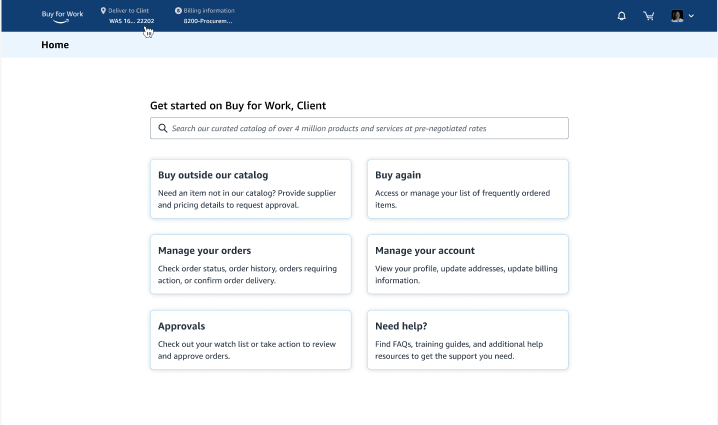Focus the catalog search field
The width and height of the screenshot is (718, 425).
tap(359, 128)
